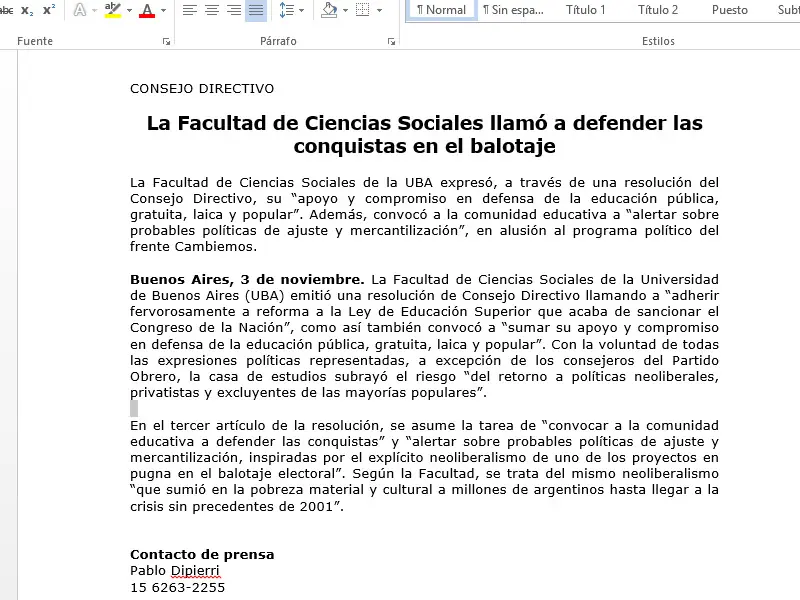Apply red font color

point(147,10)
